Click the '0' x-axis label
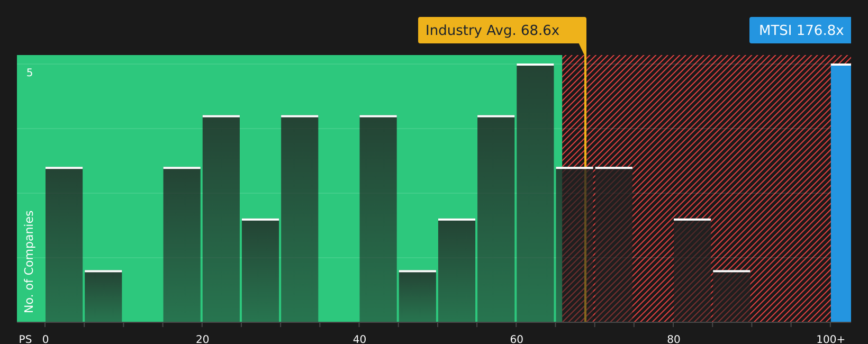 click(x=46, y=339)
